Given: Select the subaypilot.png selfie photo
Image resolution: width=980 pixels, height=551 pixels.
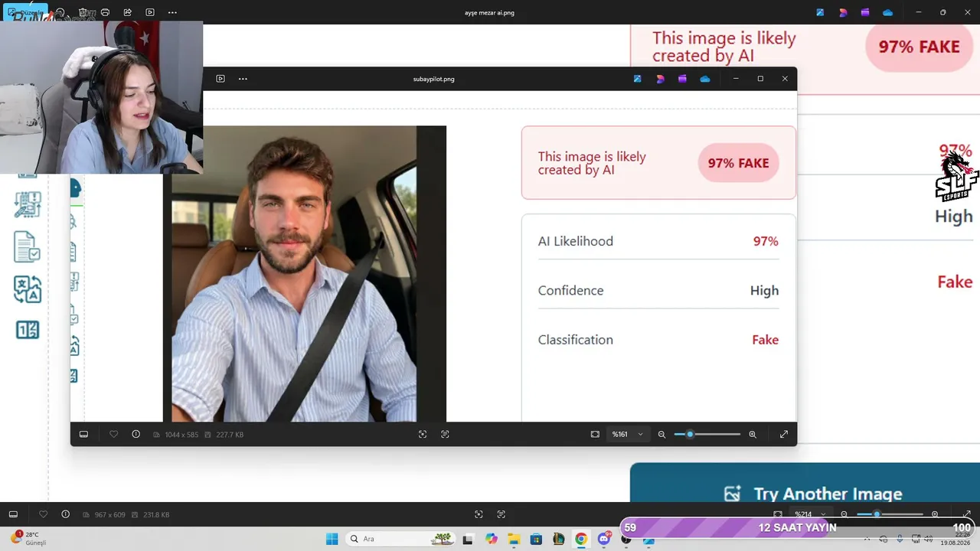Looking at the screenshot, I should 305,274.
